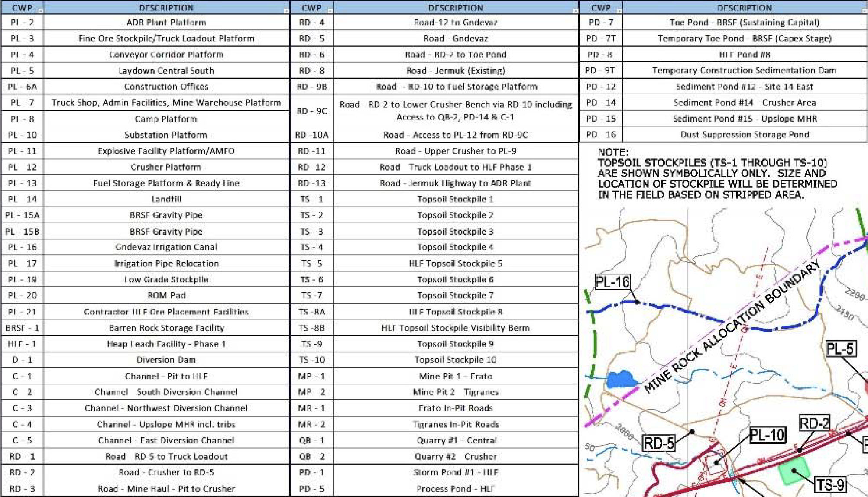Select the HLF Pond #8 description cell
Viewport: 868px width, 497px height.
pos(745,55)
